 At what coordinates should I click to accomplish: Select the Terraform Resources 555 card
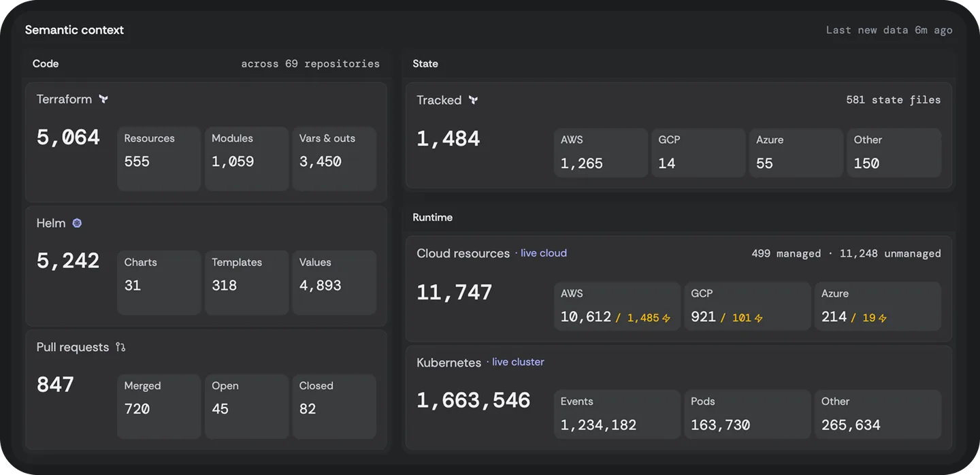[x=159, y=159]
